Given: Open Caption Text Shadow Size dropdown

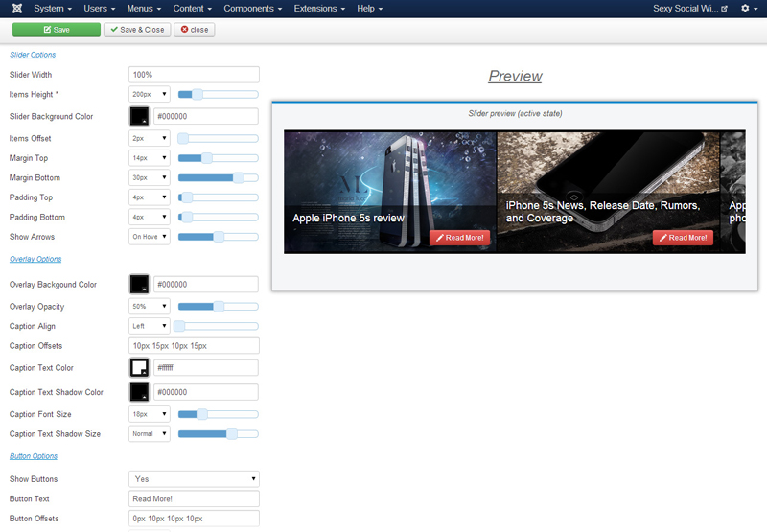Looking at the screenshot, I should [x=150, y=433].
